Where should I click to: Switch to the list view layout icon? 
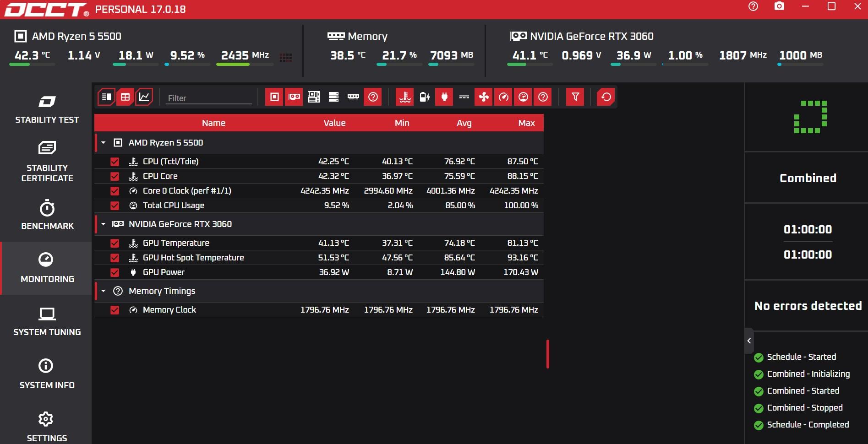(106, 97)
